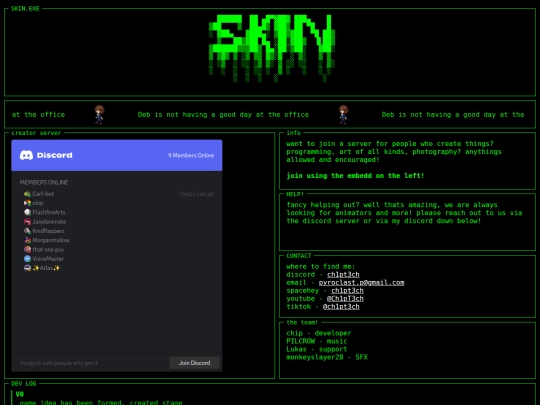Screen dimensions: 540x405
Task: Click the SKIN.EXE panel title
Action: point(25,9)
